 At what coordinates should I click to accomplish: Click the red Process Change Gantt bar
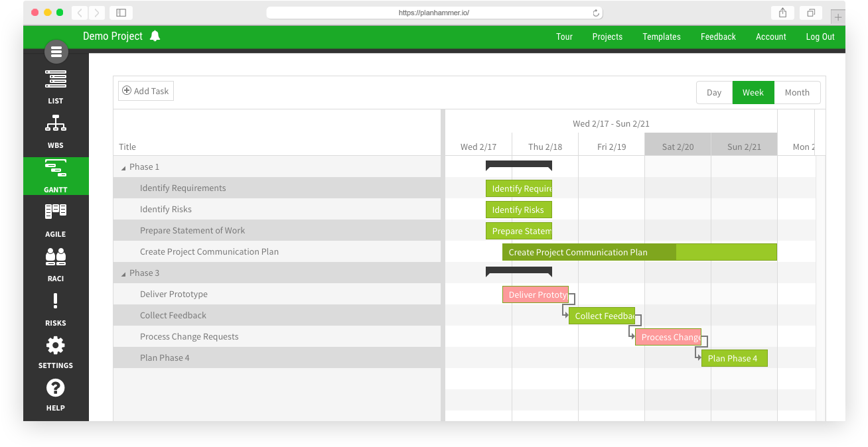pos(668,337)
